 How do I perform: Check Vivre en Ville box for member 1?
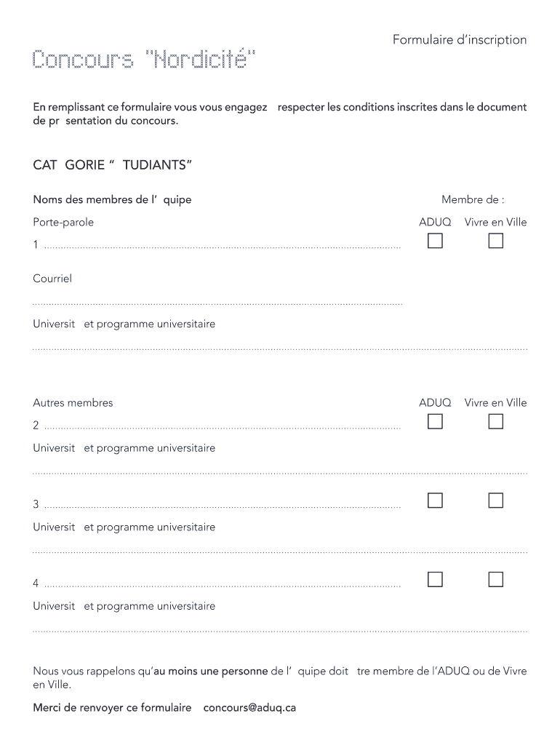(x=495, y=241)
